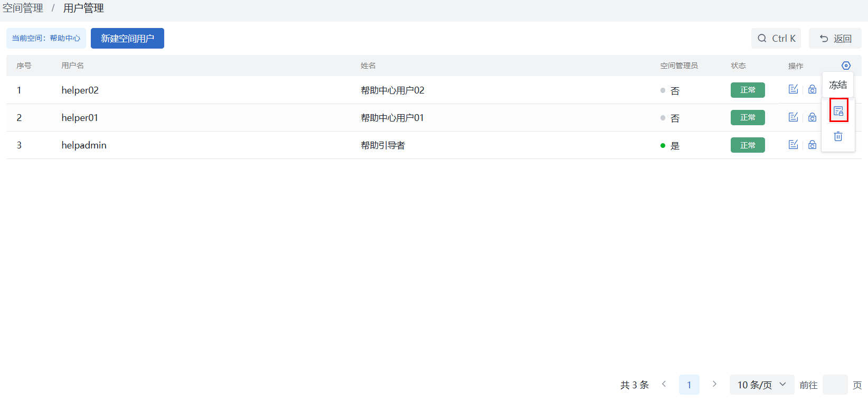Focus the 前往 page number input
This screenshot has height=401, width=868.
pos(835,385)
